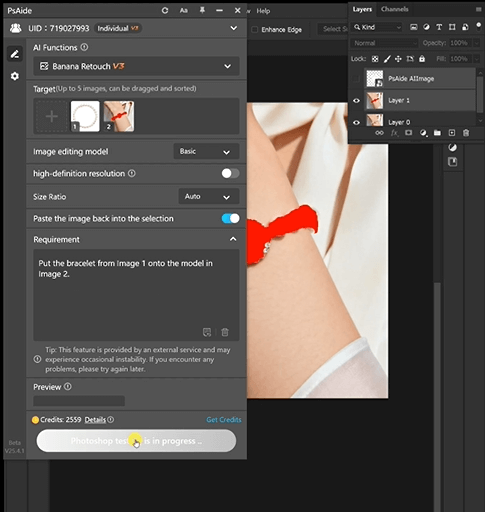Screen dimensions: 485x512
Task: Click Get Credits link
Action: pyautogui.click(x=224, y=420)
